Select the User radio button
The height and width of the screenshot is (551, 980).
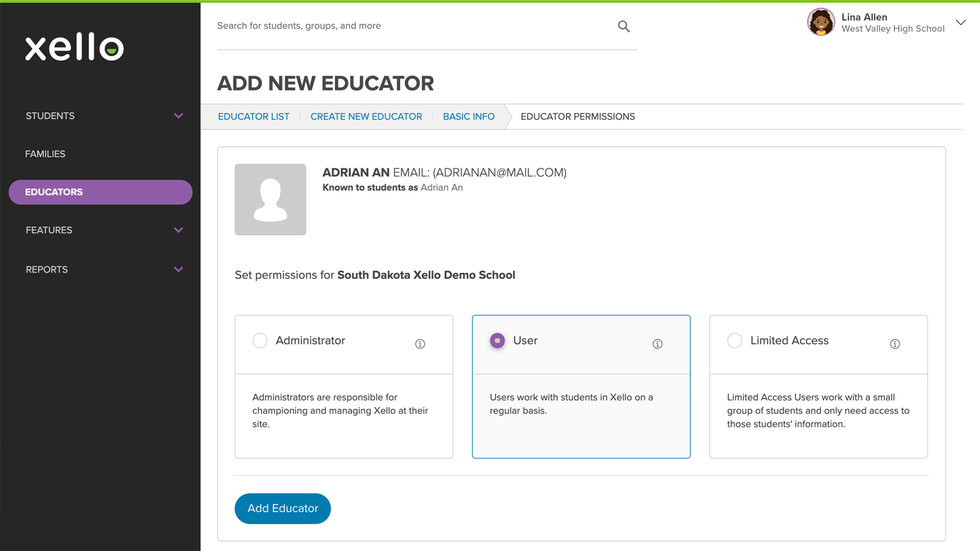tap(497, 341)
